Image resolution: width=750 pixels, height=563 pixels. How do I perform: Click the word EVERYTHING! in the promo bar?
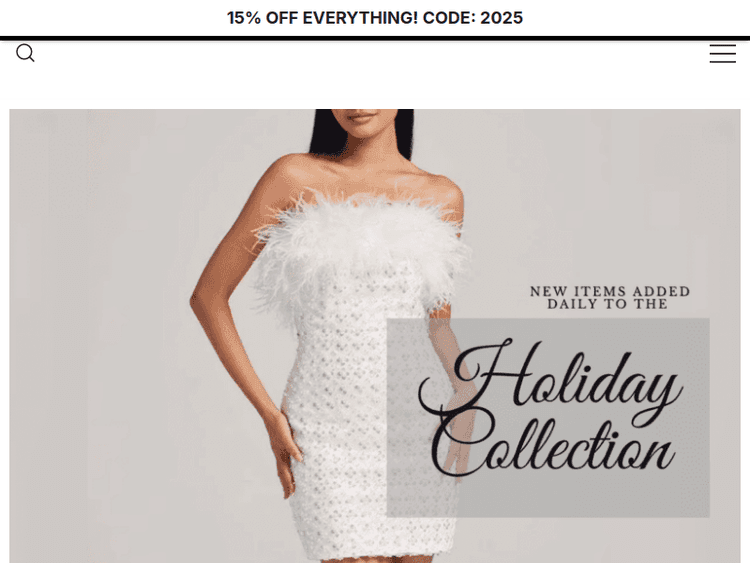[360, 18]
